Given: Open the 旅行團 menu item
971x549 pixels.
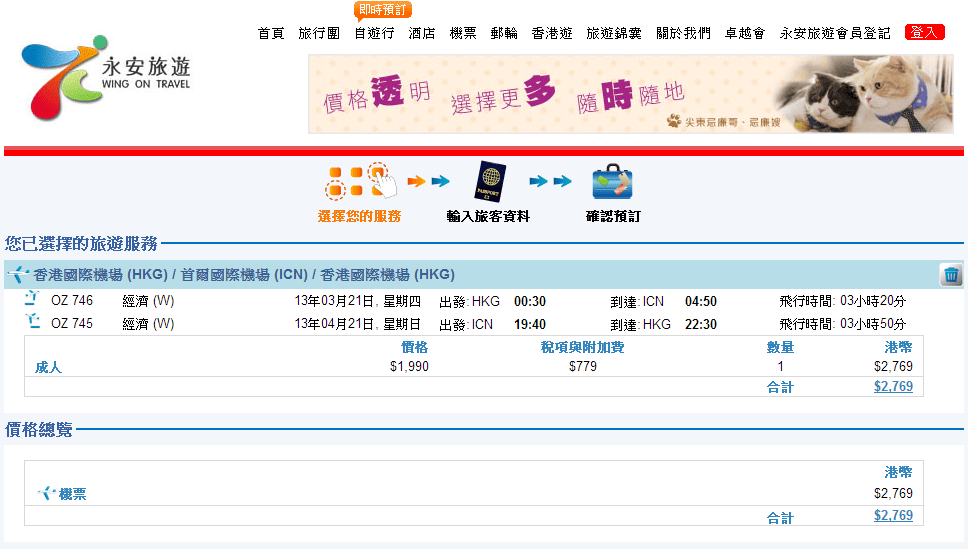Looking at the screenshot, I should pyautogui.click(x=319, y=33).
